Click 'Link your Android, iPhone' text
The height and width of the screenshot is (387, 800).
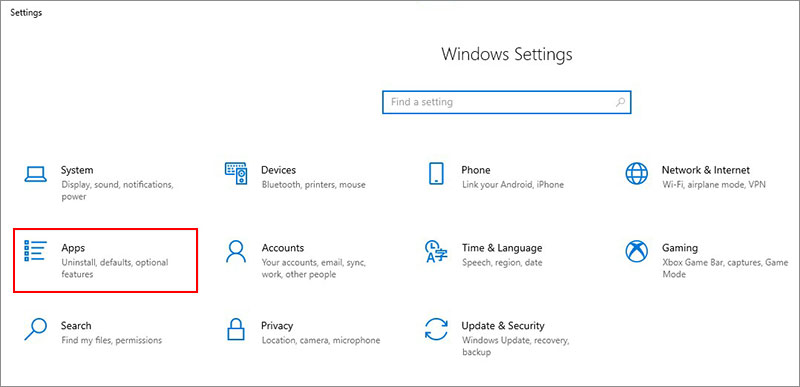512,185
